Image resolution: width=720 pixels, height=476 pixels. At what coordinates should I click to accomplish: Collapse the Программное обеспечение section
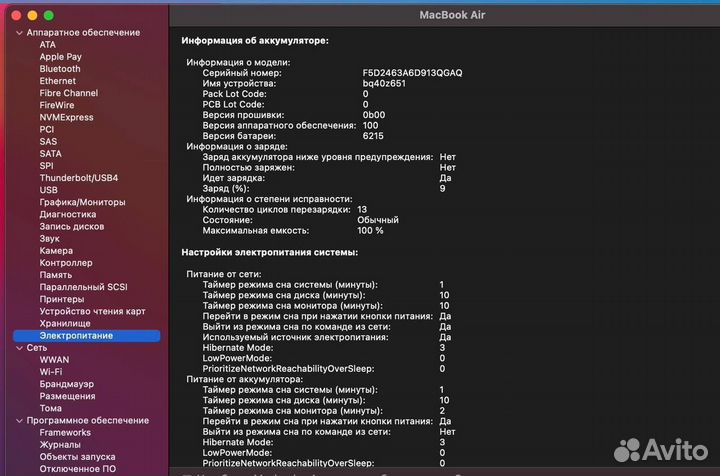coord(19,420)
